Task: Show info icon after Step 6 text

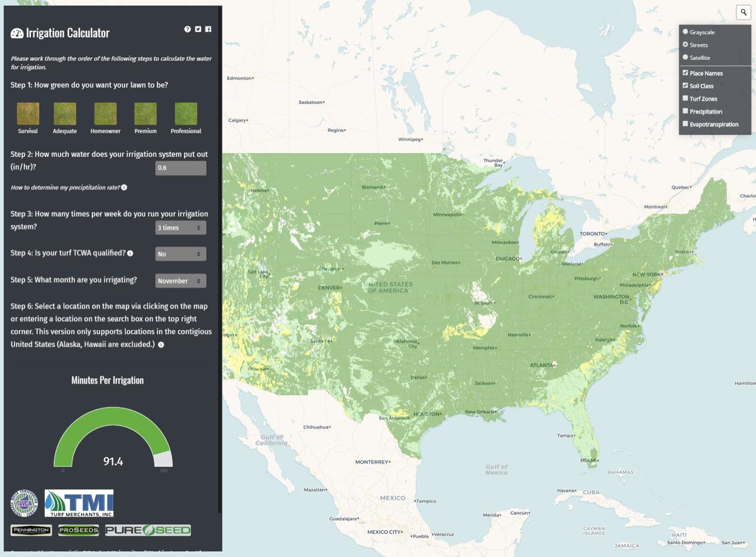Action: point(161,345)
